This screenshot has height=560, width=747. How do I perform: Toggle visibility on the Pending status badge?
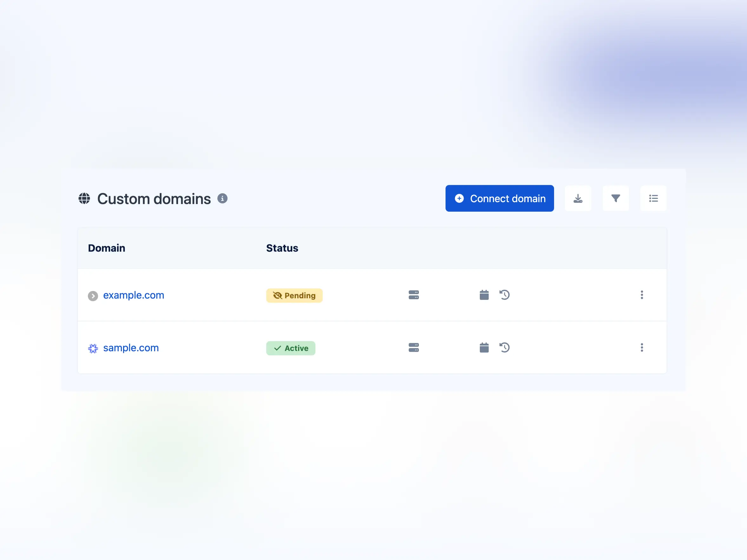coord(277,295)
